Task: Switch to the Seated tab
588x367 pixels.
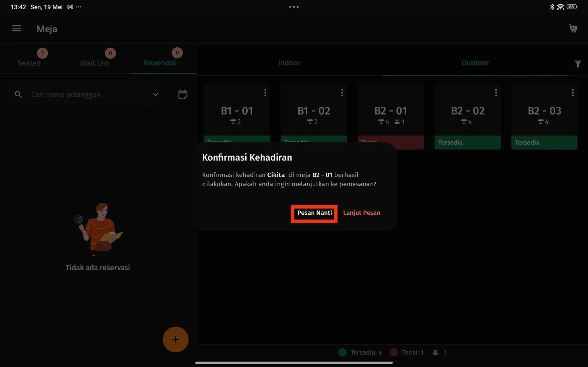Action: coord(29,63)
